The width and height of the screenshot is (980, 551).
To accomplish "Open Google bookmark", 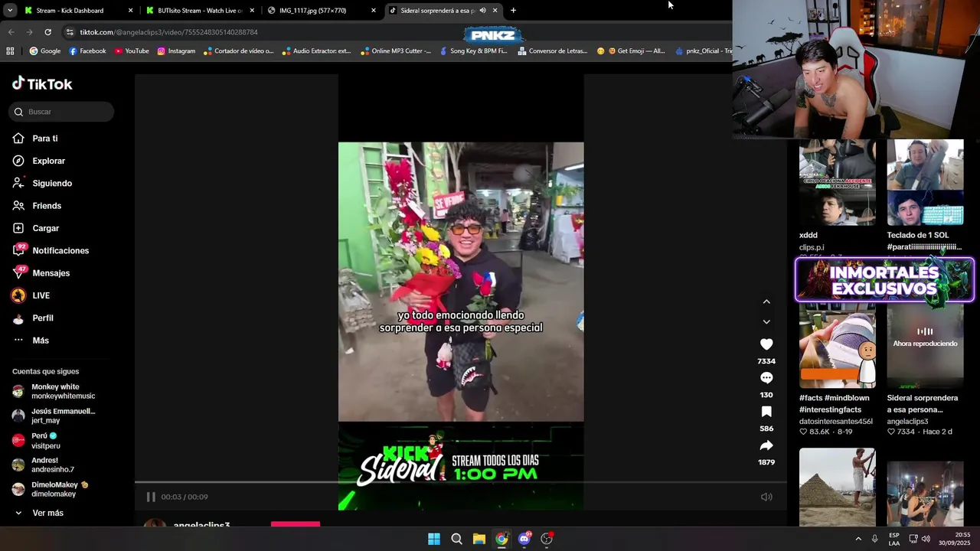I will click(45, 51).
